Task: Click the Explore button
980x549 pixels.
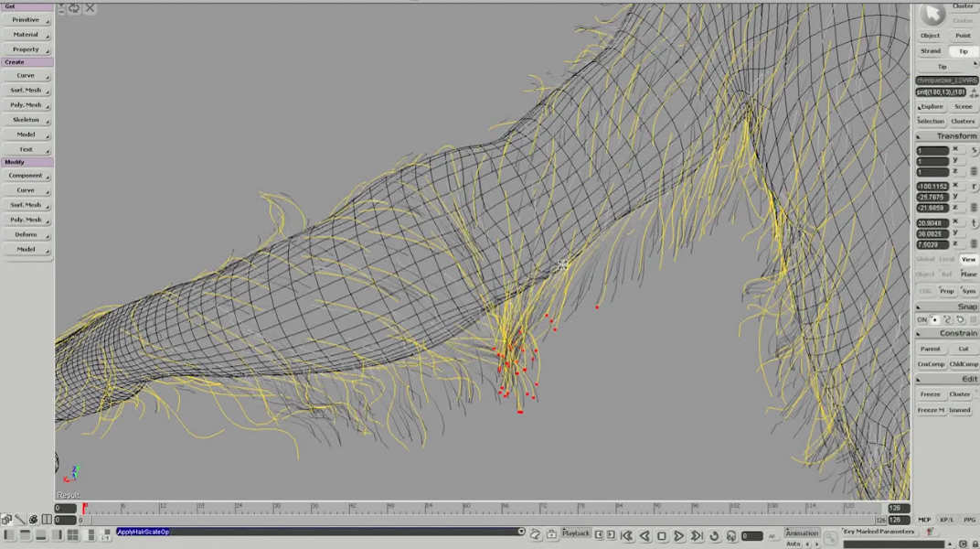Action: point(932,106)
